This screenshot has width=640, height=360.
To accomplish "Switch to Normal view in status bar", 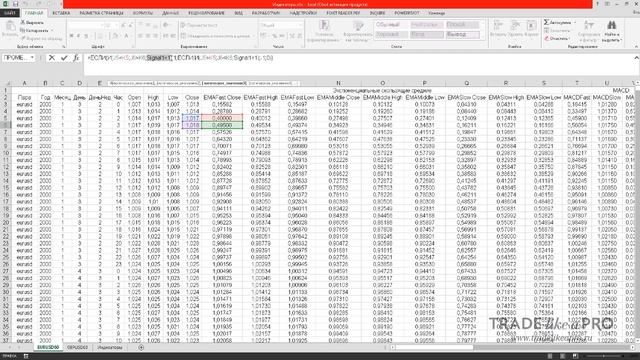I will pyautogui.click(x=550, y=356).
